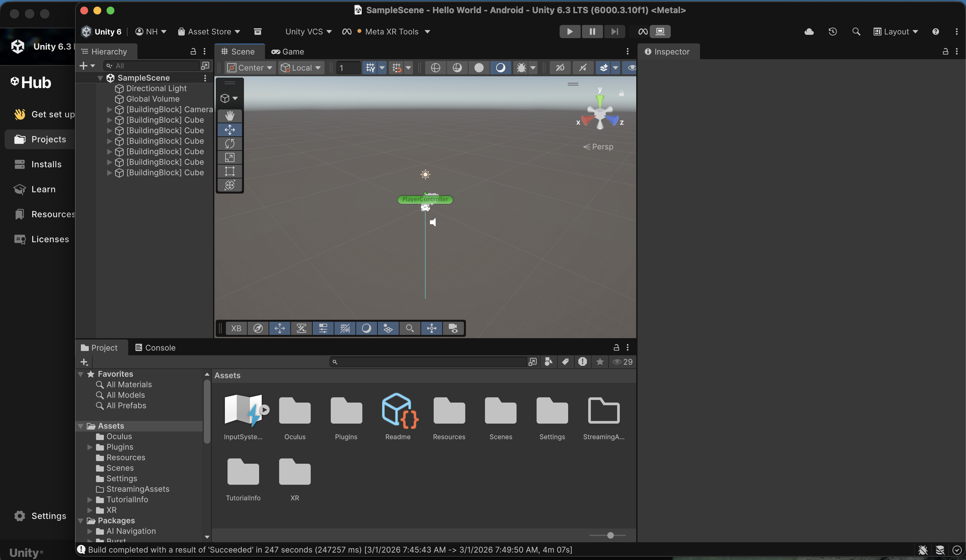The width and height of the screenshot is (966, 560).
Task: Select the Move tool in the Scene toolbar
Action: [x=229, y=130]
